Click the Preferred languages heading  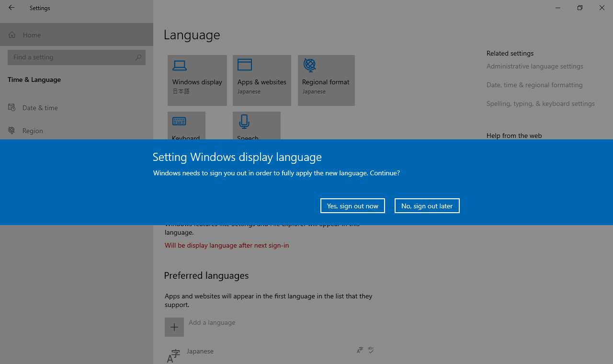pyautogui.click(x=206, y=276)
